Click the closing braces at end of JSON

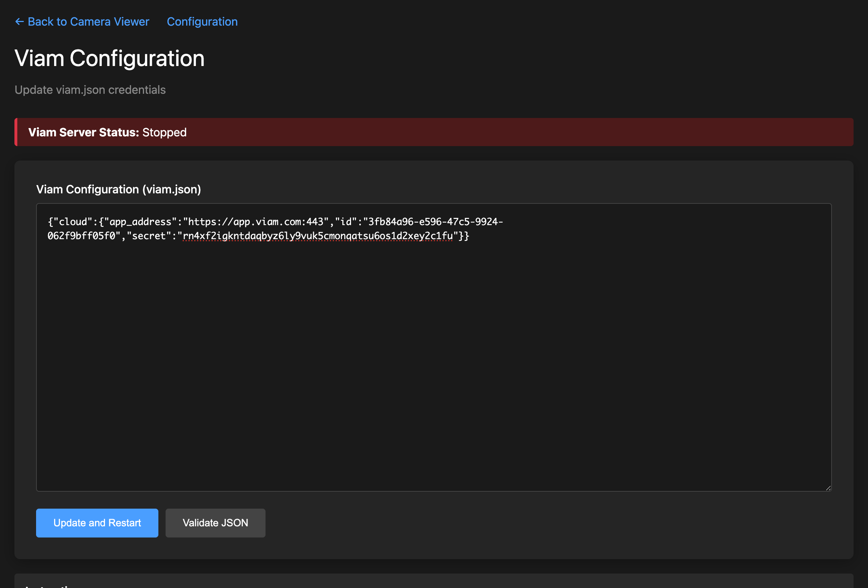click(464, 236)
